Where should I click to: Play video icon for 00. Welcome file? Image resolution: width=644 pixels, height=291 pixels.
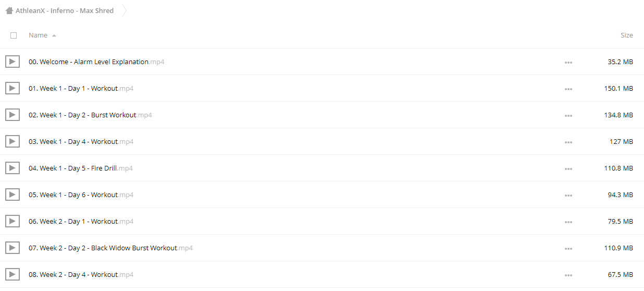(x=12, y=62)
